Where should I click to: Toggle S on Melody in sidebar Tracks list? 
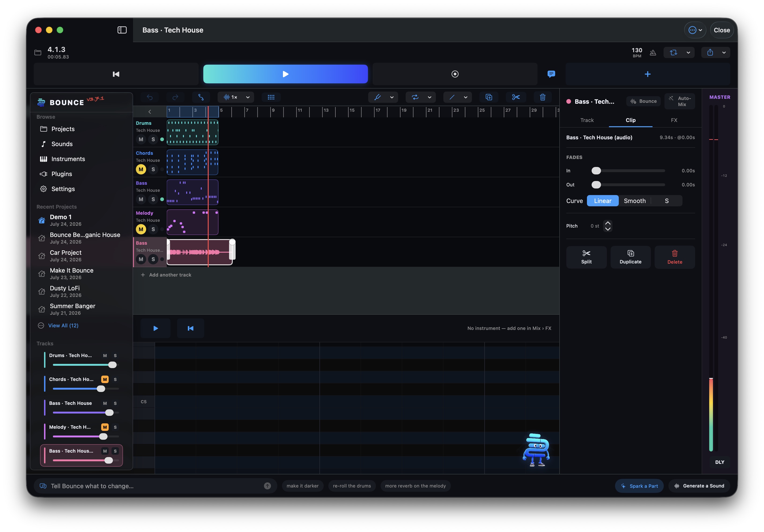pyautogui.click(x=115, y=427)
